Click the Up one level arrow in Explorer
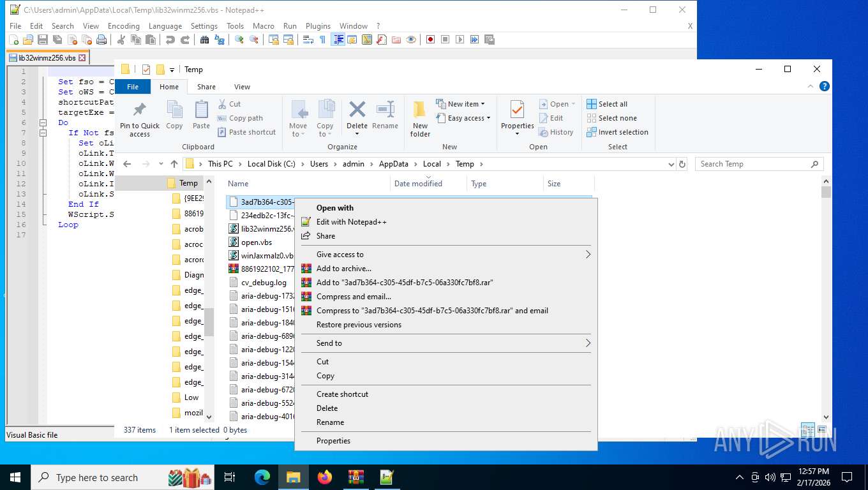This screenshot has width=868, height=490. tap(174, 164)
